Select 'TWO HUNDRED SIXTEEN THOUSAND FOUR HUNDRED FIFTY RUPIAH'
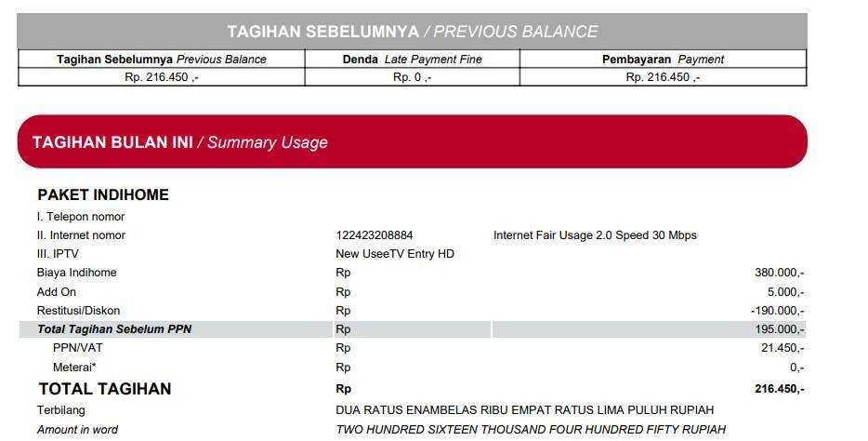The width and height of the screenshot is (868, 441). [531, 429]
